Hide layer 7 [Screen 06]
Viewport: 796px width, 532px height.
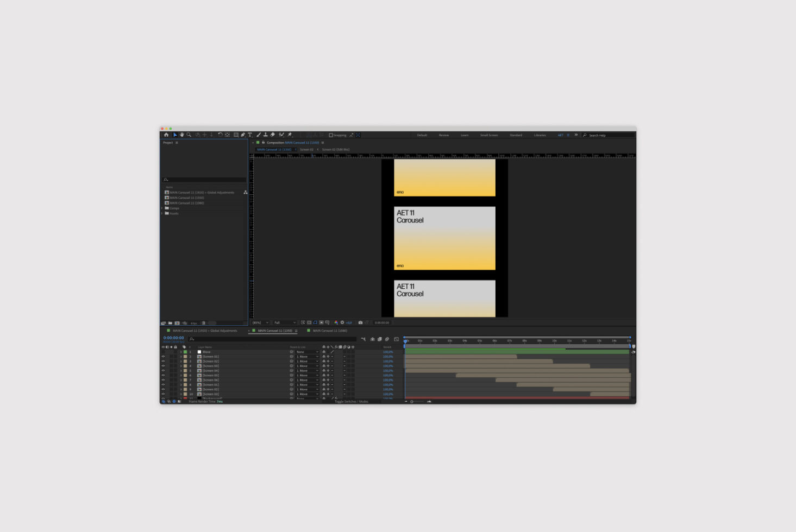(163, 380)
